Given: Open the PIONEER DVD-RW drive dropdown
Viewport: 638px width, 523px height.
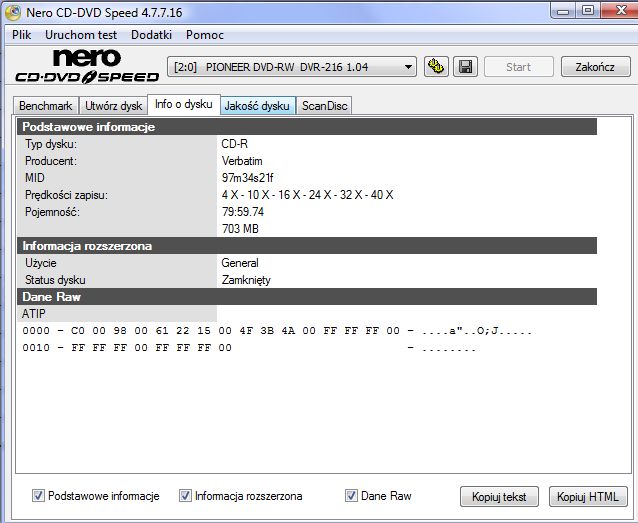Looking at the screenshot, I should (292, 67).
